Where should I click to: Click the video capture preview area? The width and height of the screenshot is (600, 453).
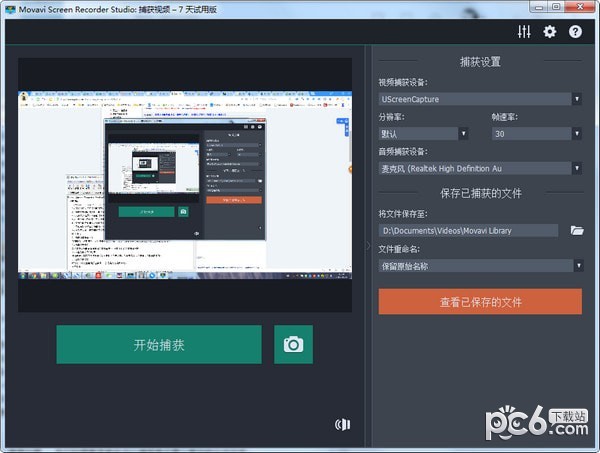(185, 185)
